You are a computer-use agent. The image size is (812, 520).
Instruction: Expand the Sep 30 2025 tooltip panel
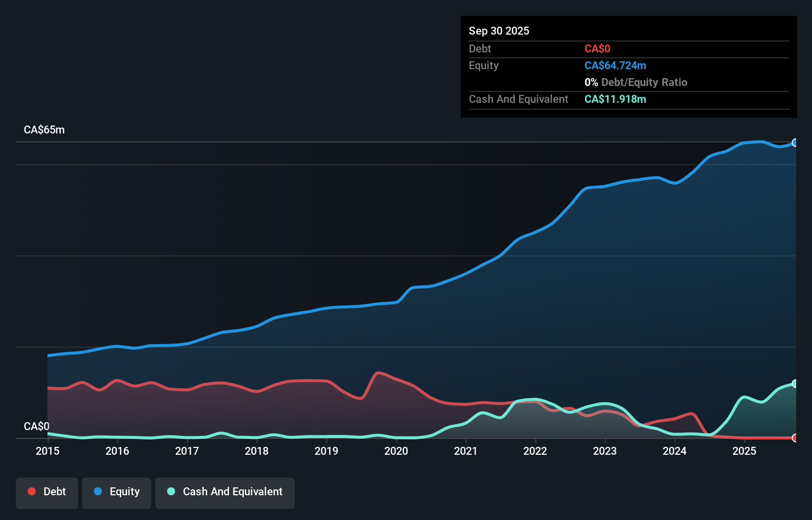[499, 31]
